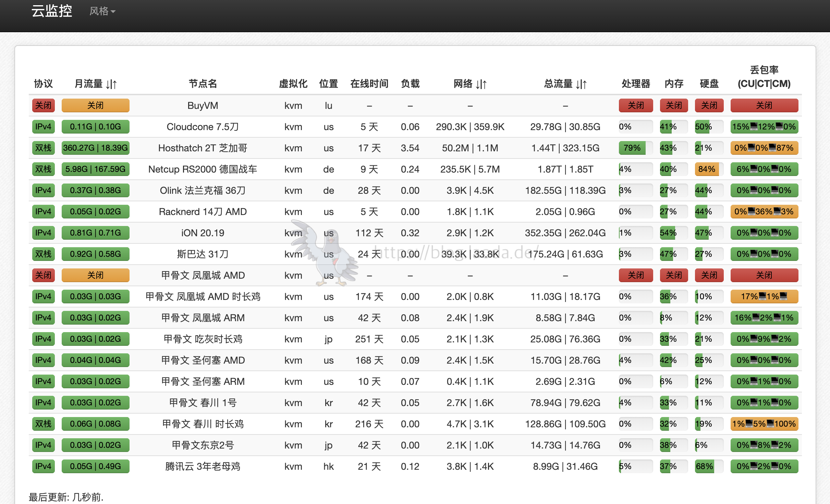Viewport: 830px width, 504px height.
Task: Click the 128.86G | 109.50G total traffic cell
Action: pos(565,424)
